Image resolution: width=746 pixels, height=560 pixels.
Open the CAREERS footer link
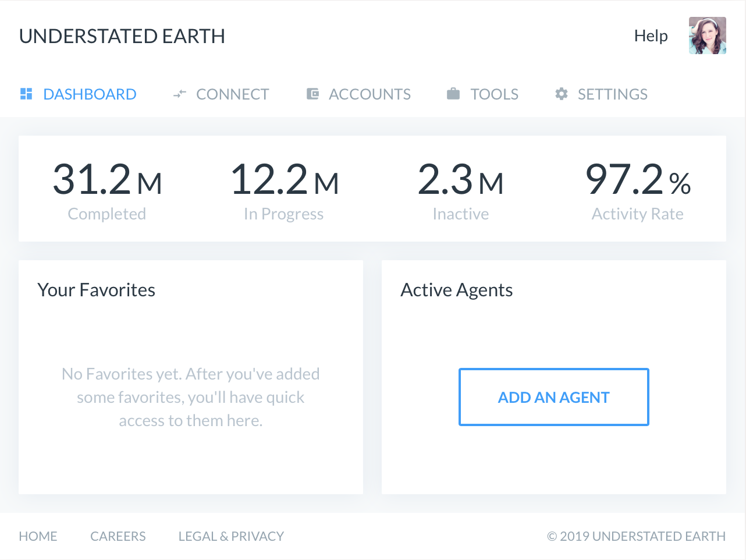118,536
